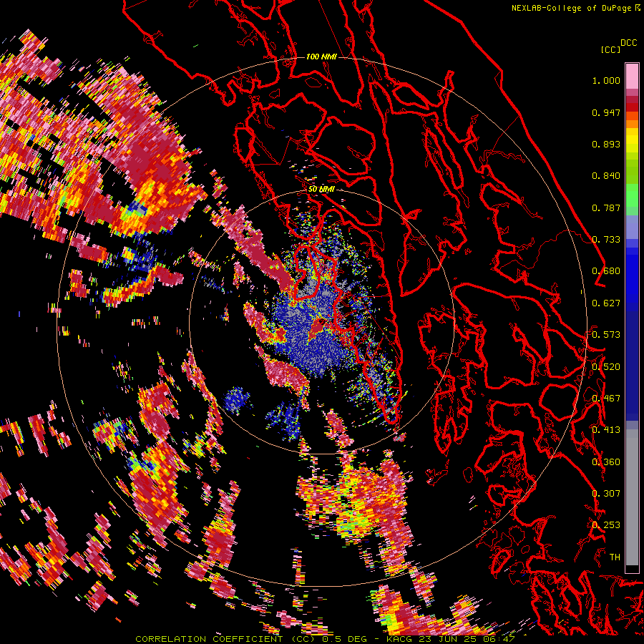This screenshot has width=644, height=644.
Task: Click the 0.573 legend value
Action: click(x=606, y=335)
